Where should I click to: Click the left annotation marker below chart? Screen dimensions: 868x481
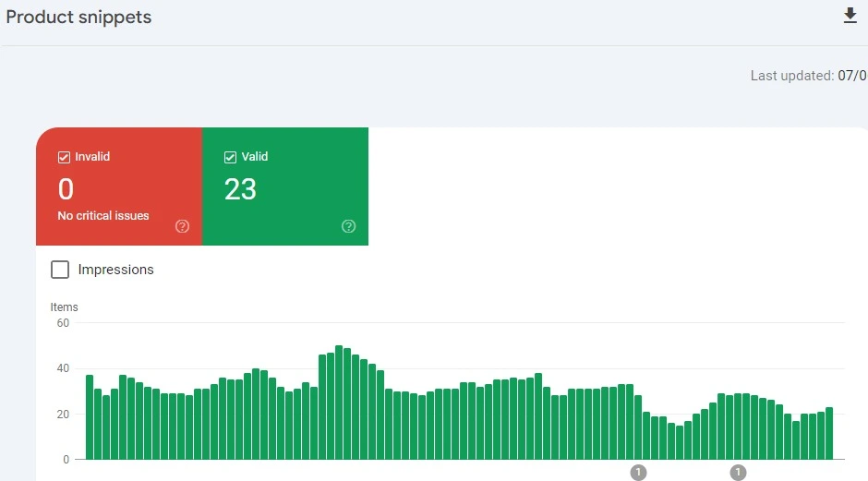click(x=637, y=473)
